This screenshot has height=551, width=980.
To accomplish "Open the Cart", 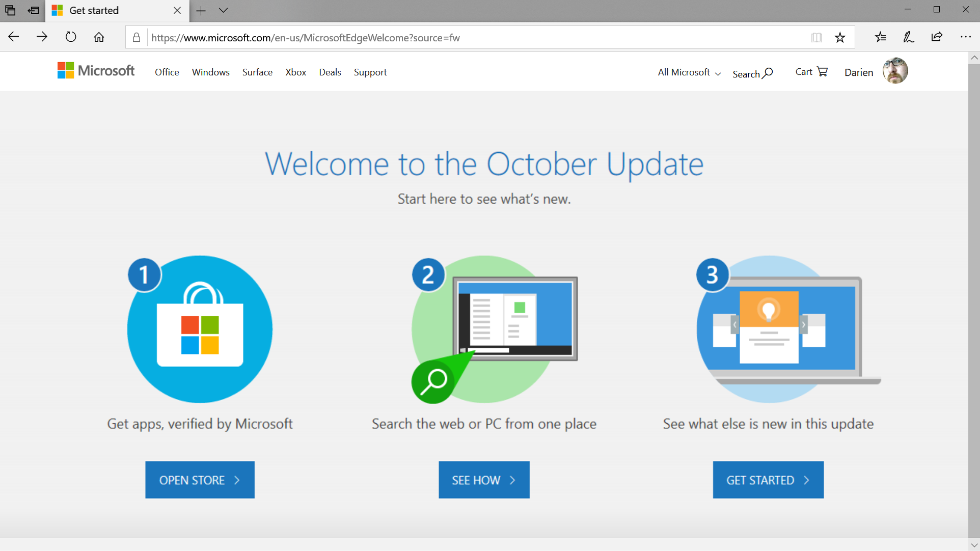I will click(811, 72).
